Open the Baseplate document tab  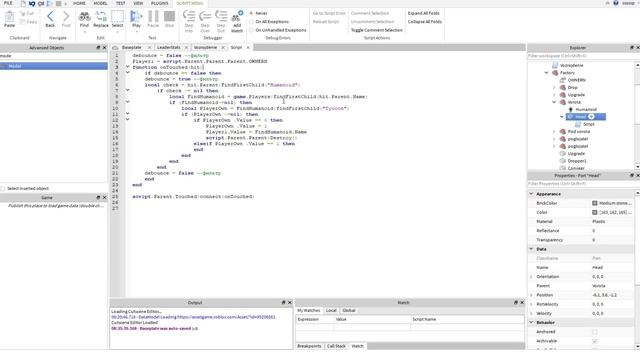pos(131,47)
